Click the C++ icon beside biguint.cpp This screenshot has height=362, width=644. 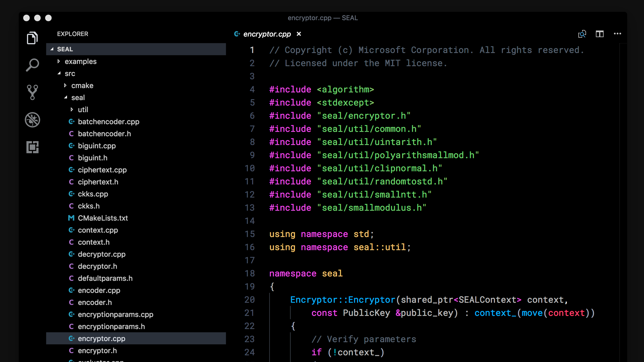pyautogui.click(x=71, y=146)
